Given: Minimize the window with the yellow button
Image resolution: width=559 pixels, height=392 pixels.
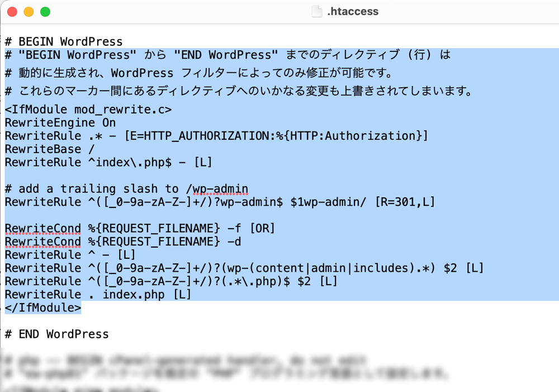Looking at the screenshot, I should coord(29,12).
